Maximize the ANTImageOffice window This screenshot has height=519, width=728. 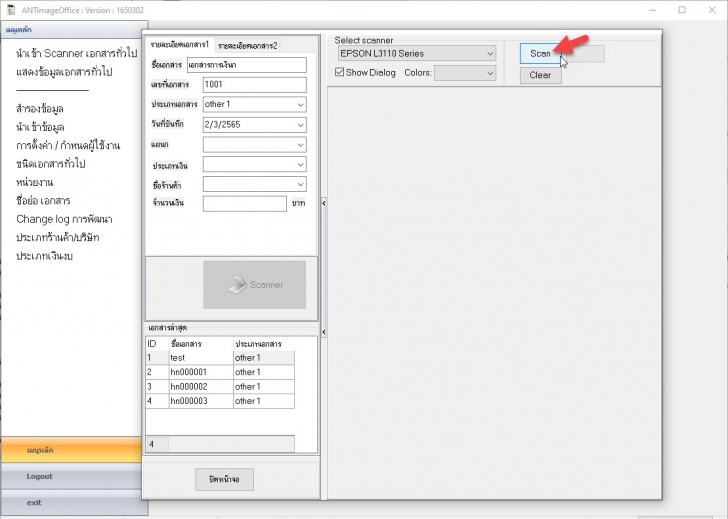[682, 10]
